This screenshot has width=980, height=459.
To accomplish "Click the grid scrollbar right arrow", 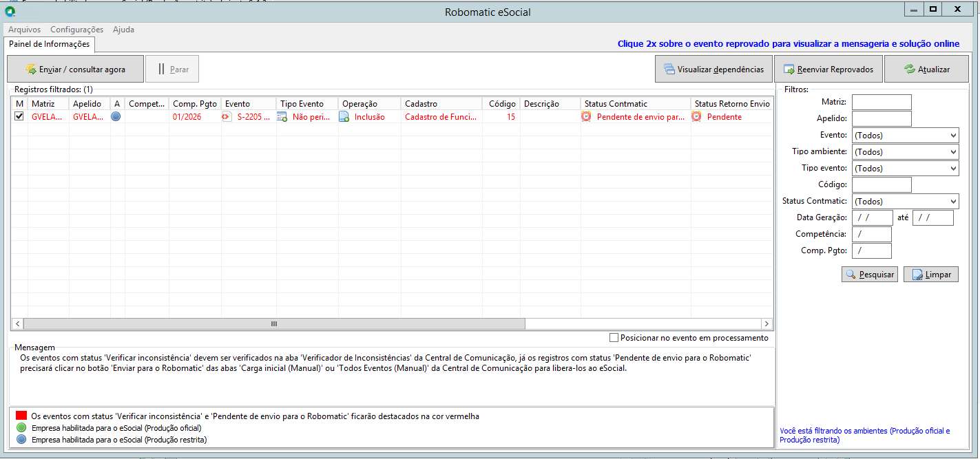I will coord(766,323).
